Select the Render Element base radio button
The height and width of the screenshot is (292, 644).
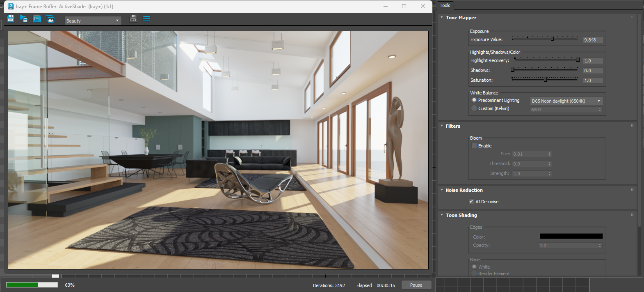474,274
